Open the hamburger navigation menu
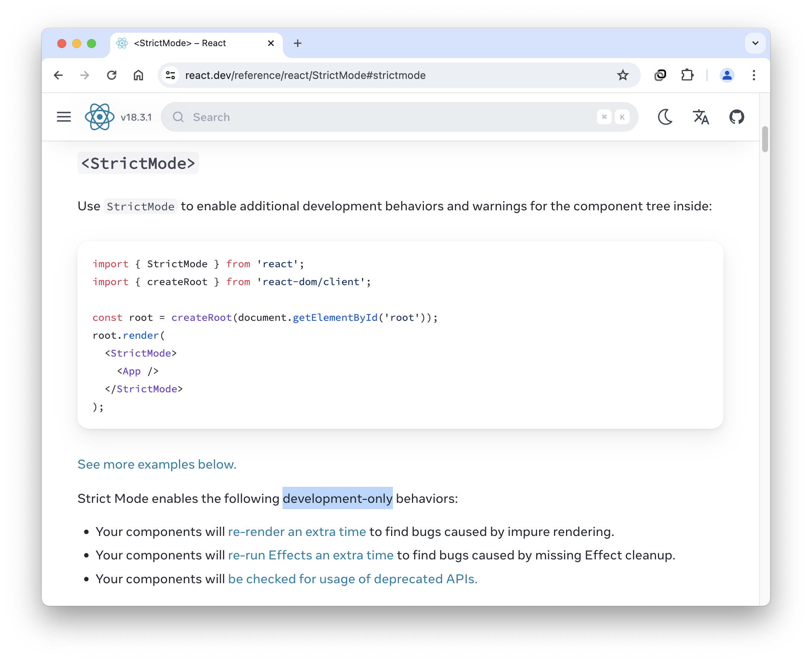 tap(64, 117)
